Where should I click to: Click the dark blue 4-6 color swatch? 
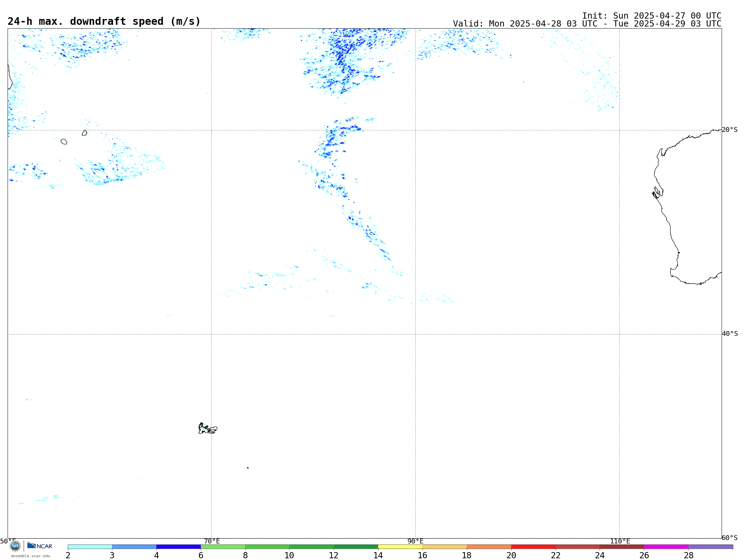pyautogui.click(x=178, y=547)
